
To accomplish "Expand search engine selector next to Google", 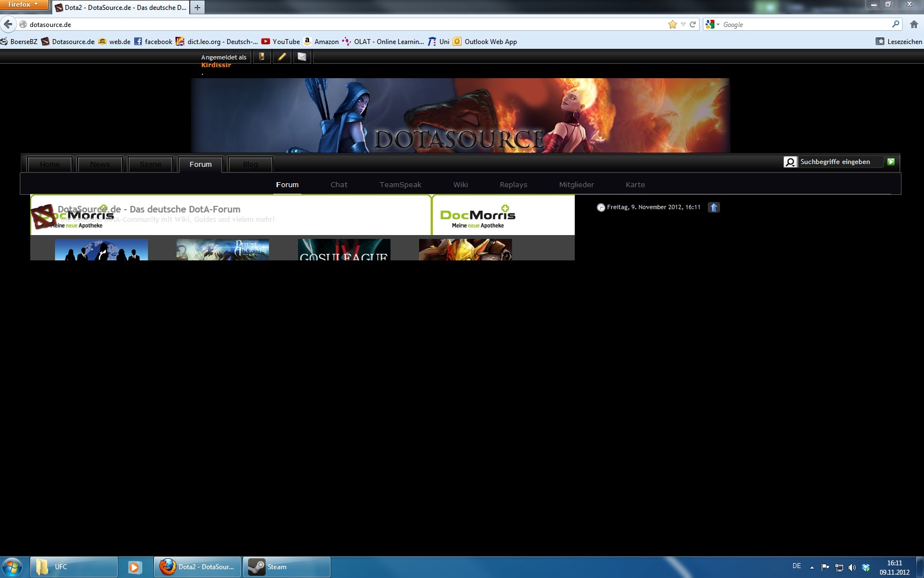I will [x=712, y=24].
